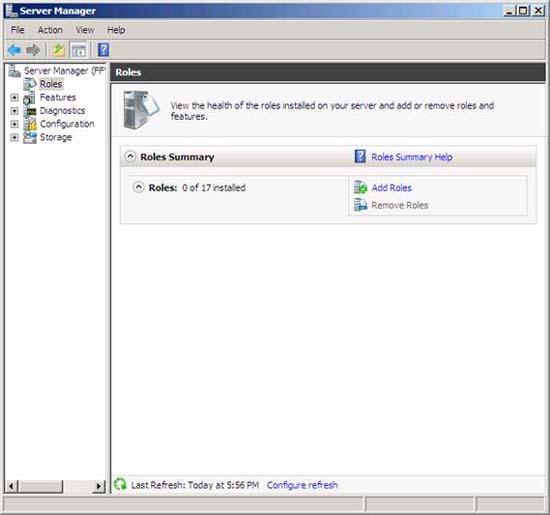550x515 pixels.
Task: Expand the Features tree node
Action: pos(14,97)
